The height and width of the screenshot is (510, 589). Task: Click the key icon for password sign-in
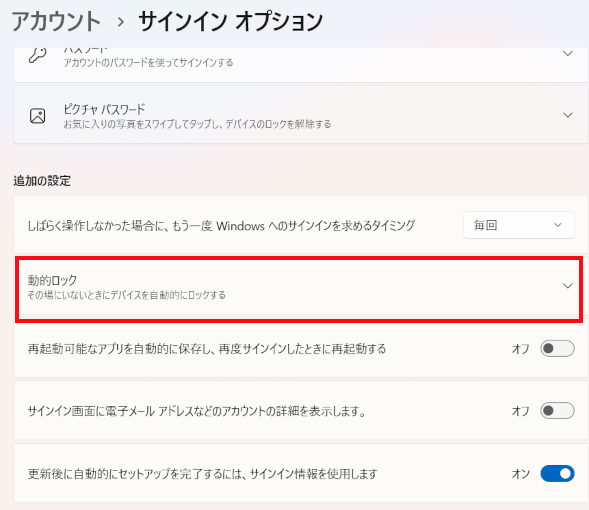point(37,55)
